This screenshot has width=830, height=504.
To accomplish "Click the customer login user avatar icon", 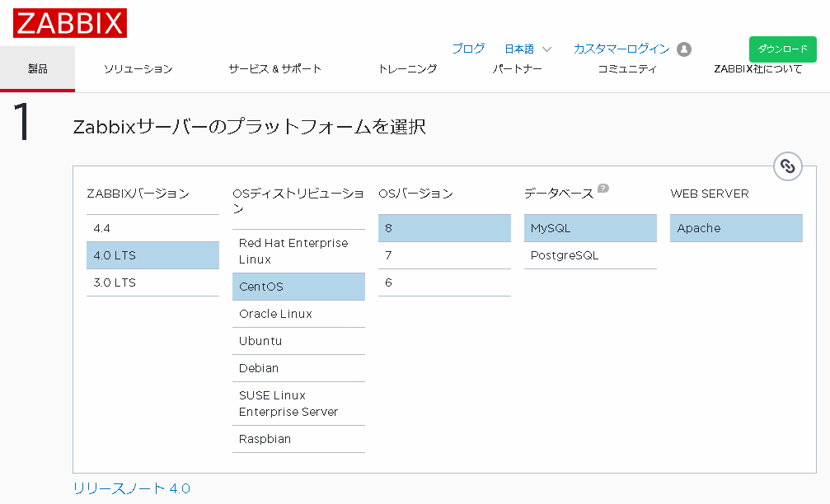I will [684, 49].
